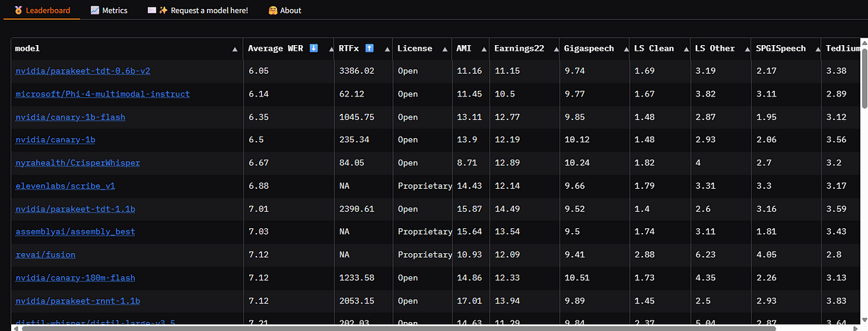
Task: Open nyrahealth/CrisperWhisper link
Action: (78, 162)
